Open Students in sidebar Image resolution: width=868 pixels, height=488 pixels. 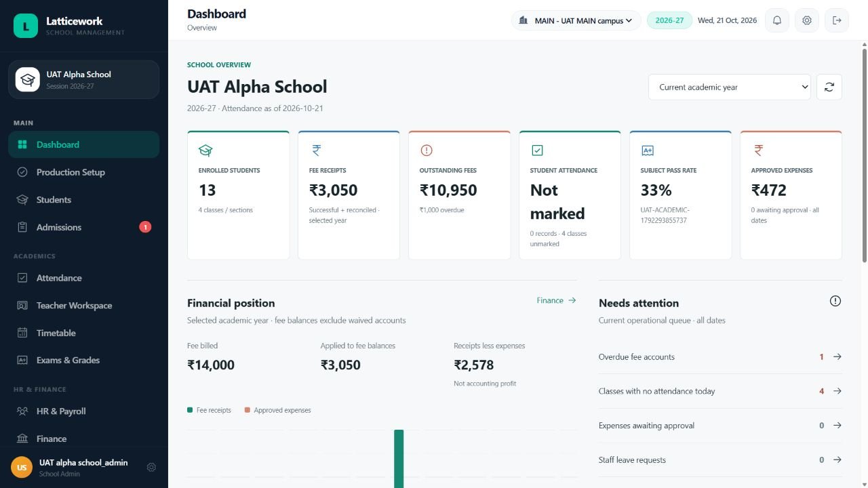coord(84,200)
